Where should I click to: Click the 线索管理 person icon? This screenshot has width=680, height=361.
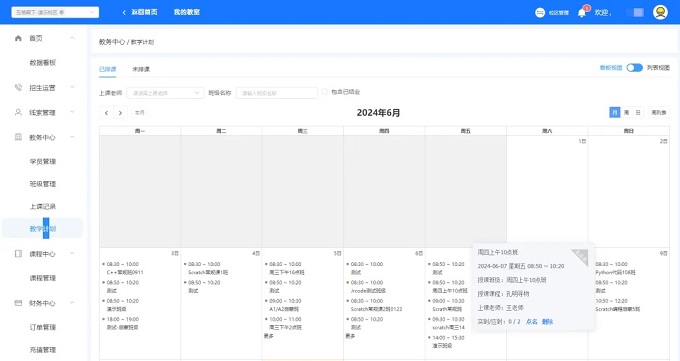point(18,112)
